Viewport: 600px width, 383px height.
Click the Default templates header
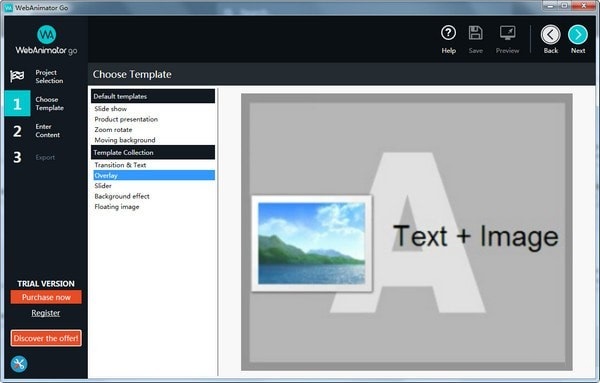pyautogui.click(x=153, y=96)
